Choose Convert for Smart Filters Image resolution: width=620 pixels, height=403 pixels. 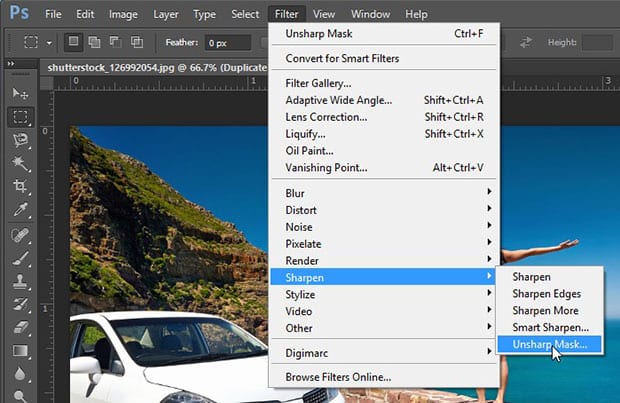[384, 59]
